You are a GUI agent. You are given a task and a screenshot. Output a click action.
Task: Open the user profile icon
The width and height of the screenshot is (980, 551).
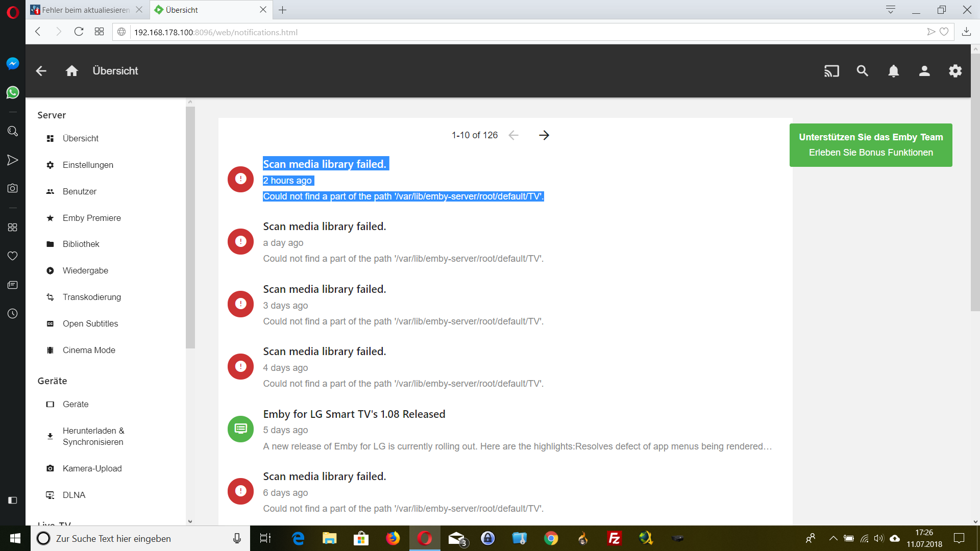tap(924, 71)
